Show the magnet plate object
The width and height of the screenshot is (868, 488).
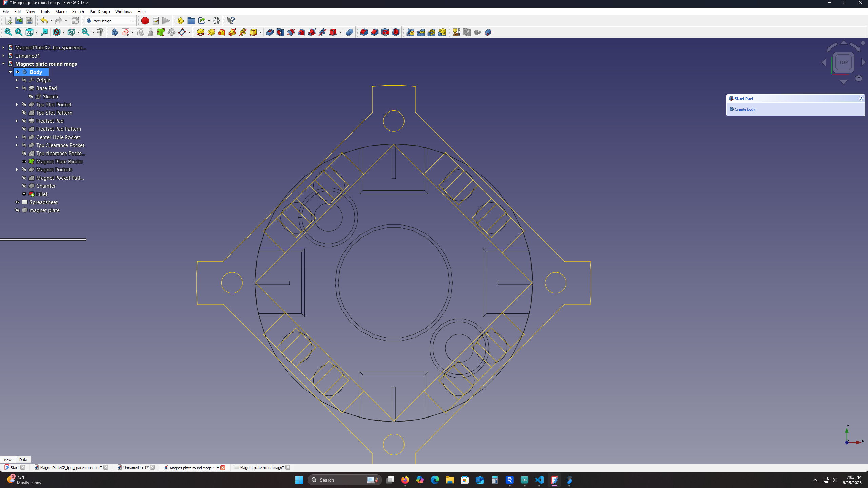[17, 210]
